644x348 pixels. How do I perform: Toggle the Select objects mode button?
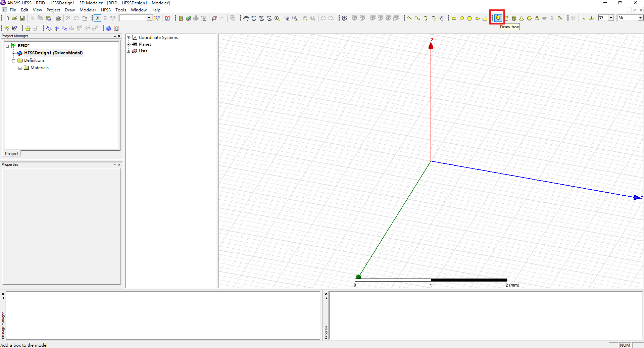click(97, 18)
